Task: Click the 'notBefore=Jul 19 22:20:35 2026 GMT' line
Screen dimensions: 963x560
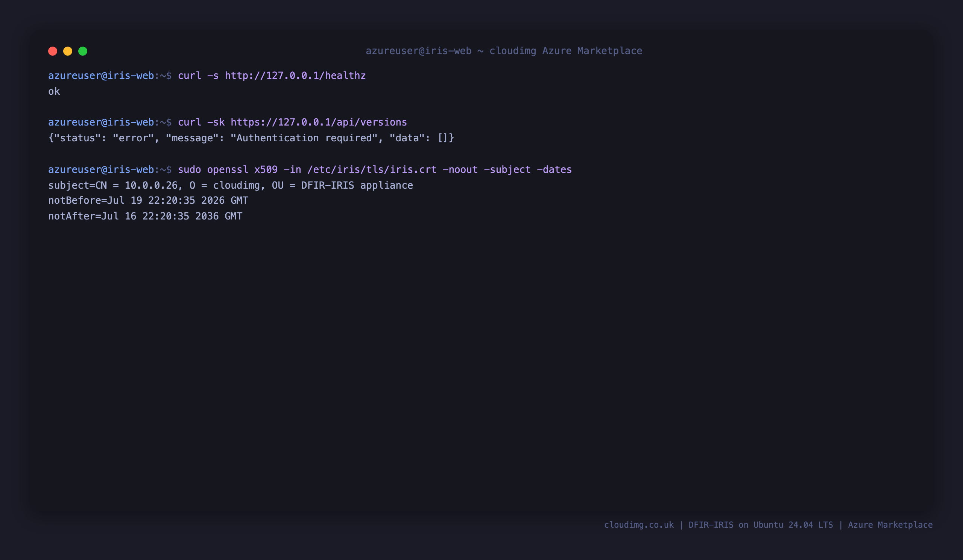Action: (x=148, y=200)
